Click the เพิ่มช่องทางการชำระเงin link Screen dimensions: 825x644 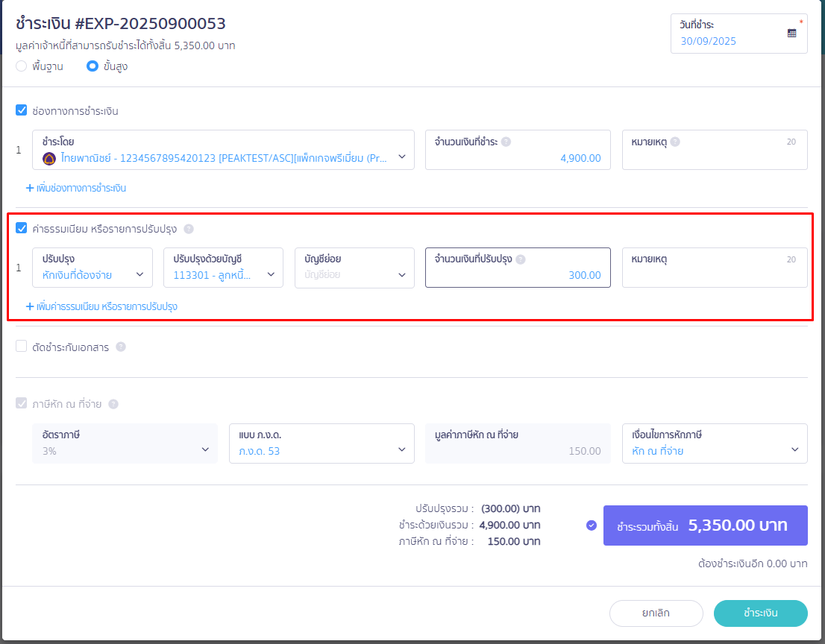click(76, 188)
